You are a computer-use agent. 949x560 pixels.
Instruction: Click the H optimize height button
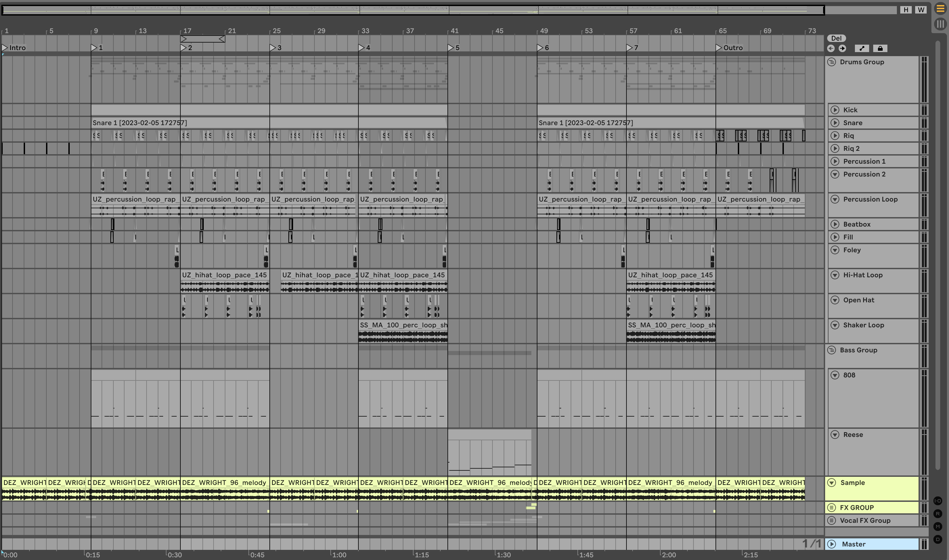[906, 10]
